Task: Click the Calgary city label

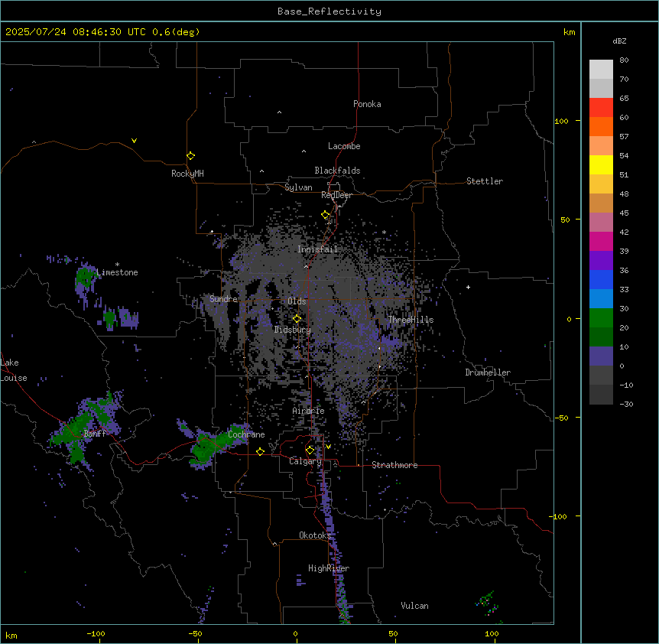Action: [x=305, y=461]
